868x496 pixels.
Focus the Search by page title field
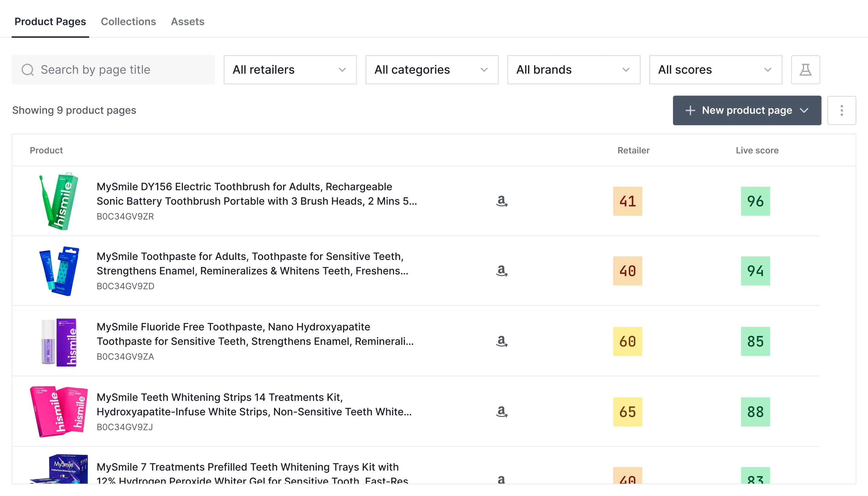[x=113, y=70]
